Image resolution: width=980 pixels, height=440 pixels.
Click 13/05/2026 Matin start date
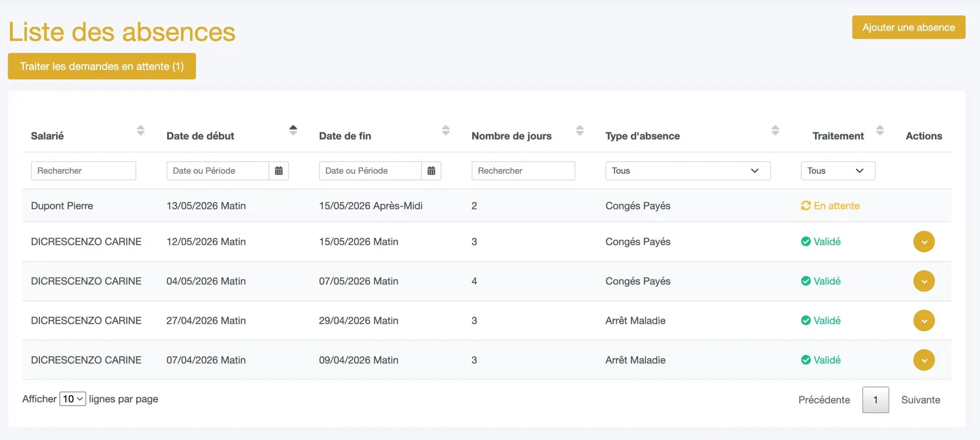(x=206, y=205)
